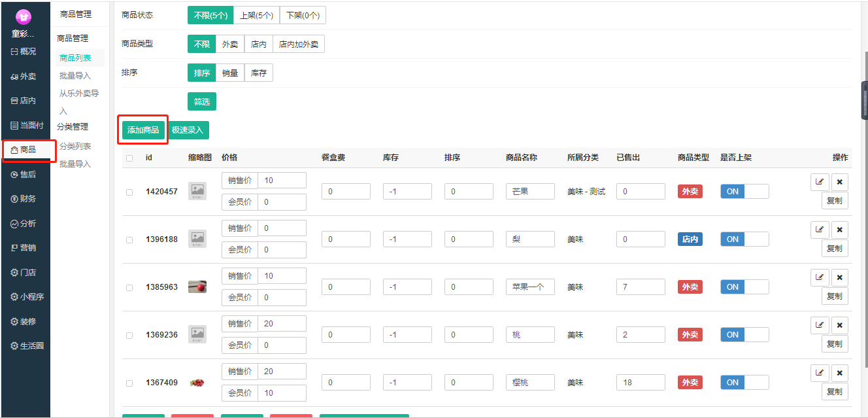Tick checkbox for product 1420457
This screenshot has height=418, width=868.
(x=129, y=192)
